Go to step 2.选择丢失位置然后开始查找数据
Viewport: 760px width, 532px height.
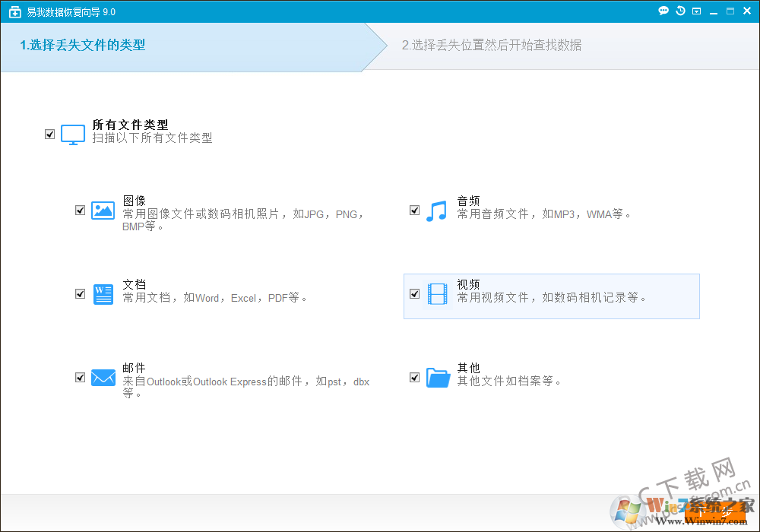[x=492, y=46]
